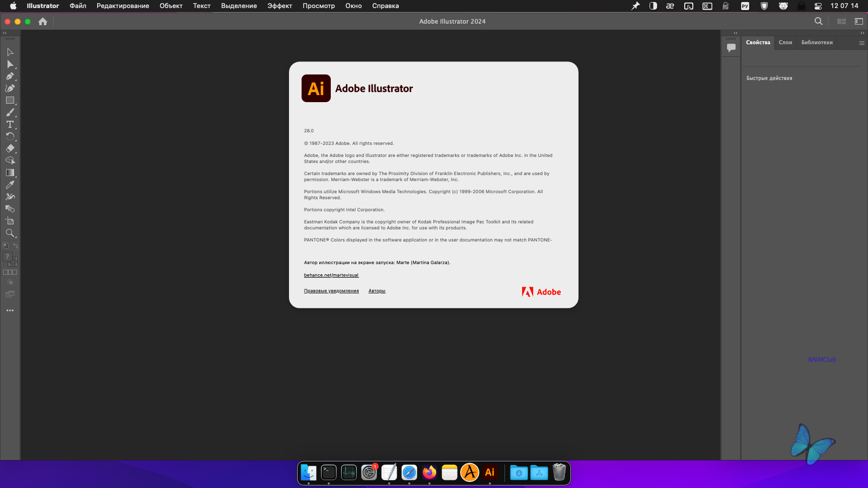
Task: Open the behance.net/martevisual link
Action: tap(331, 275)
